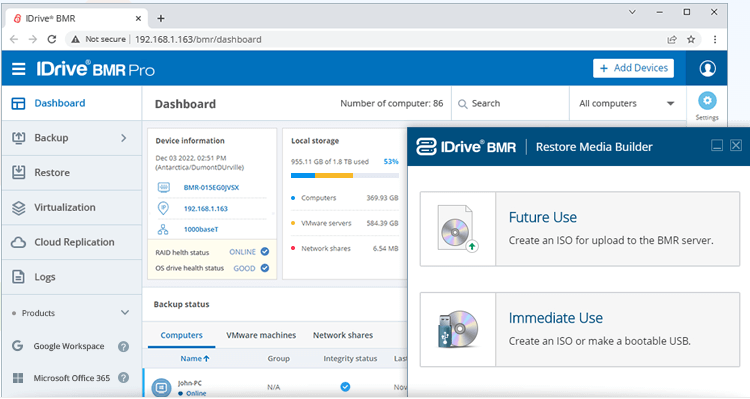The image size is (750, 399).
Task: Click the Logs document icon
Action: click(x=18, y=277)
